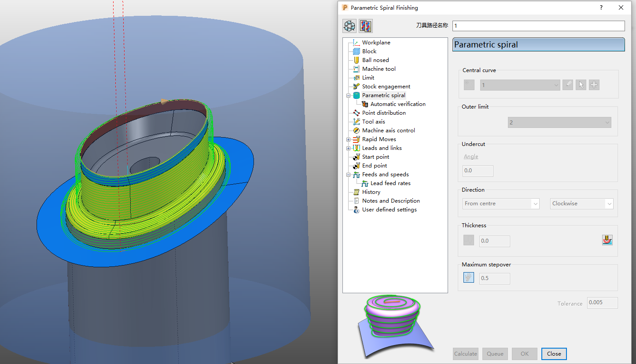Open the Machine axis control page
The height and width of the screenshot is (364, 636).
(x=388, y=130)
